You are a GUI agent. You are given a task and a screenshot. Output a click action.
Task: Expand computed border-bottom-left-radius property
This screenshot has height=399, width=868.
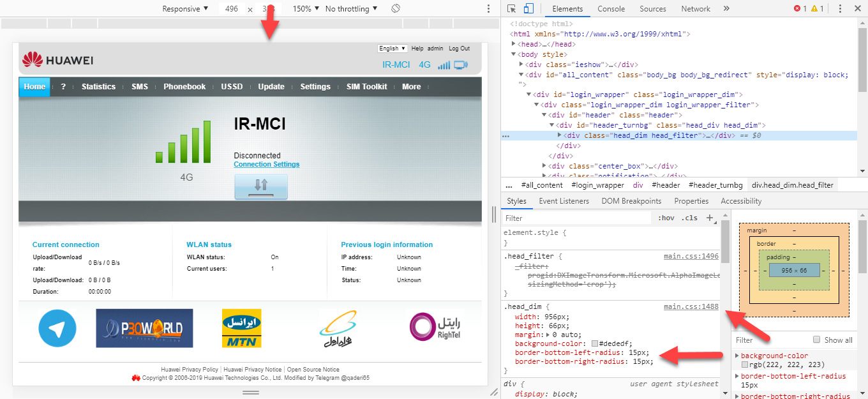(x=738, y=376)
